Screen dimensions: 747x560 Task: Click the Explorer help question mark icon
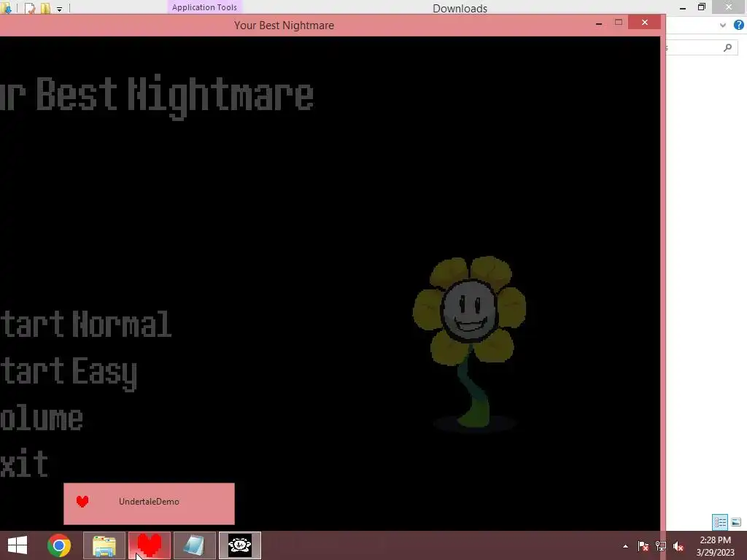click(x=738, y=26)
